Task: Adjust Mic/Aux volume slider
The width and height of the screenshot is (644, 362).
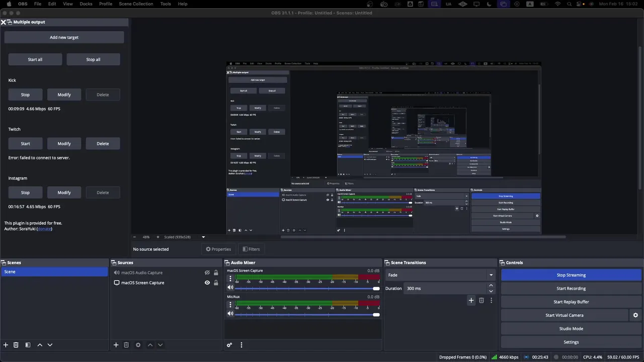Action: (x=307, y=314)
